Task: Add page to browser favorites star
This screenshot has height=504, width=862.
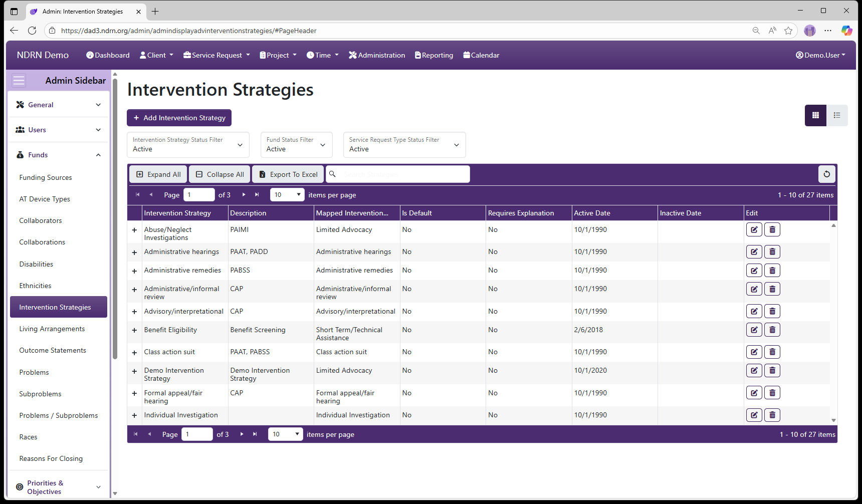Action: pos(788,31)
